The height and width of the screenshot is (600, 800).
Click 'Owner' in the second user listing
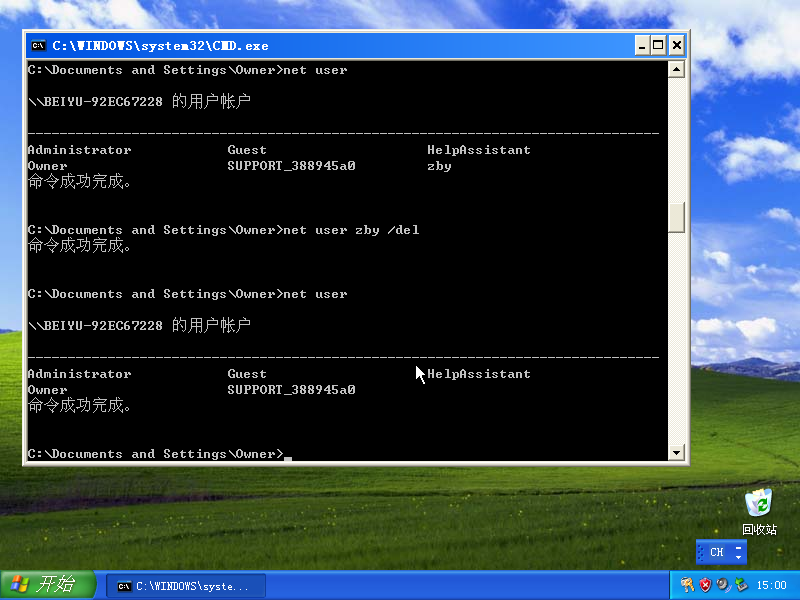[47, 390]
